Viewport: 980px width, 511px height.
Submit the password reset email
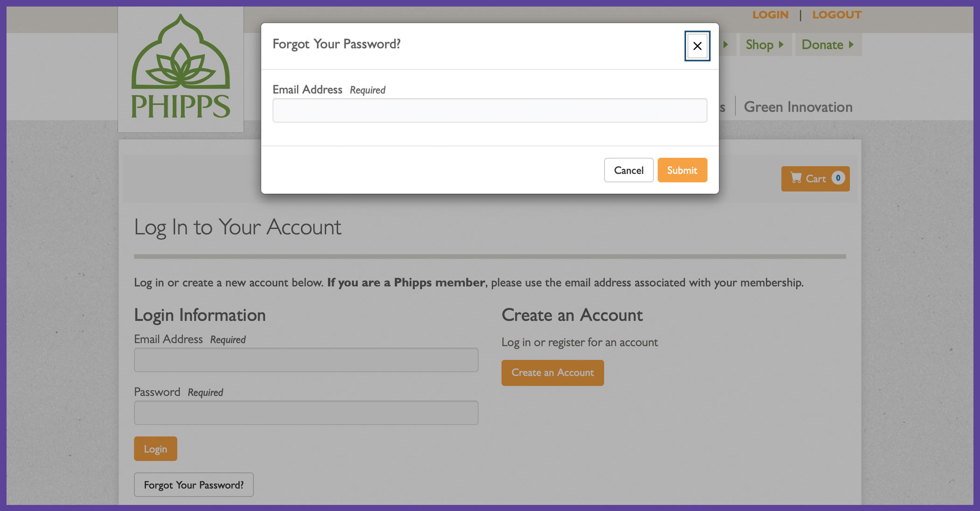[682, 170]
